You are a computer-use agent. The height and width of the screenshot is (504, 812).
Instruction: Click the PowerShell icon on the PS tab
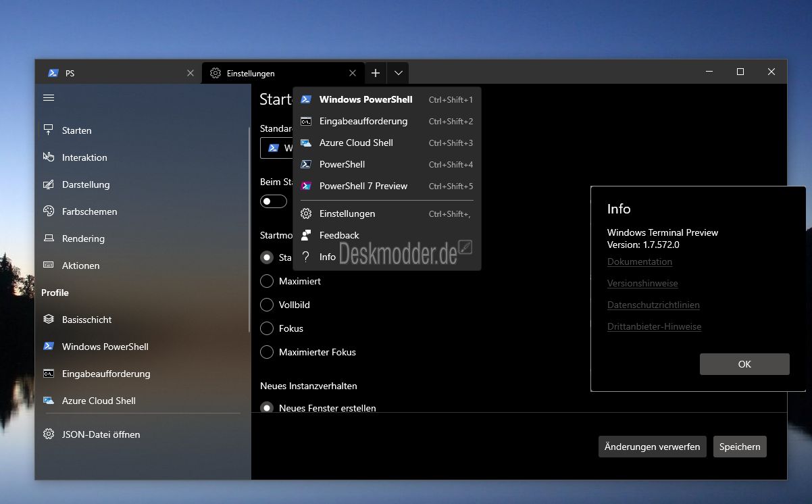point(53,73)
